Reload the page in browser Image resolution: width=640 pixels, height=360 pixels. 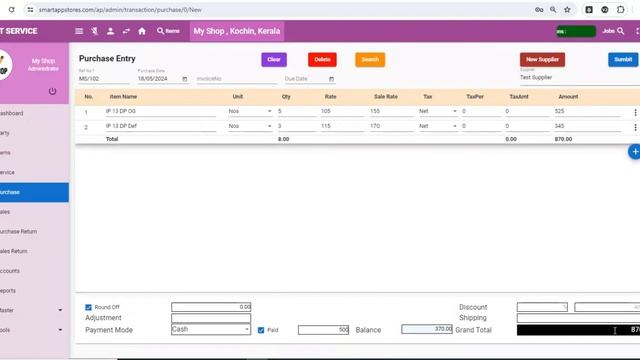coord(11,9)
